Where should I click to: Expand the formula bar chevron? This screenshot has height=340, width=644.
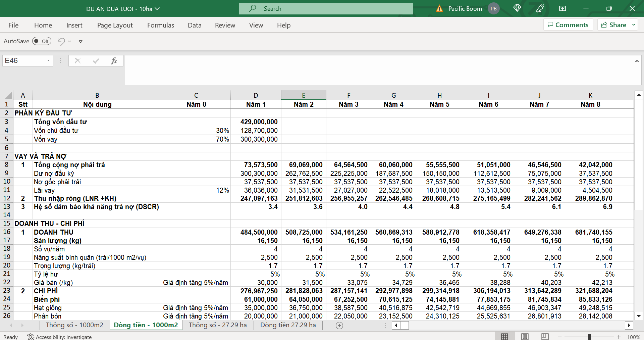[x=637, y=61]
